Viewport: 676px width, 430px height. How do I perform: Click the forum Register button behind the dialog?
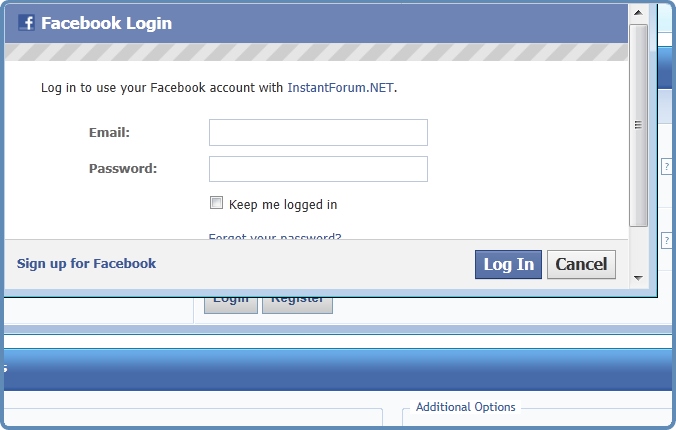coord(297,305)
